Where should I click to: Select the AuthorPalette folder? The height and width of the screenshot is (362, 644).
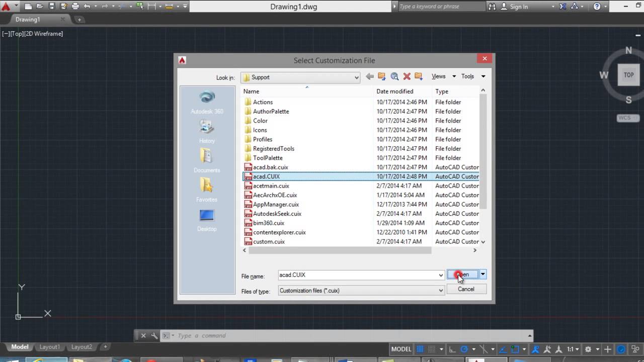tap(271, 112)
